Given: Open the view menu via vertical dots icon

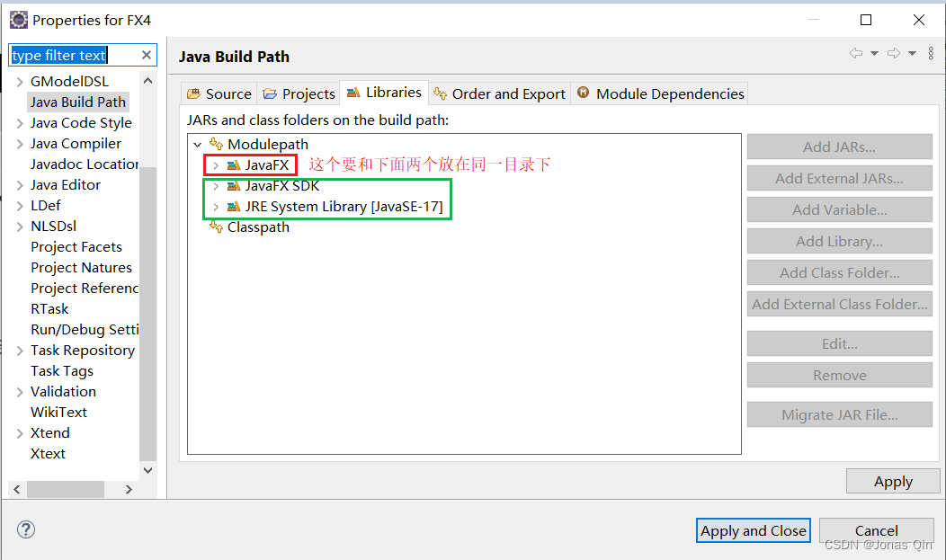Looking at the screenshot, I should point(930,54).
